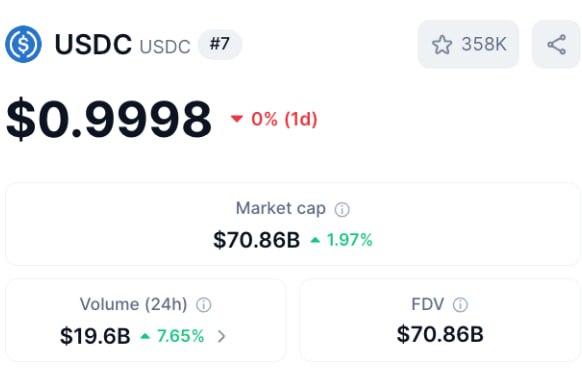Click green up arrow next to 7.65%
Image resolution: width=582 pixels, height=371 pixels.
145,336
